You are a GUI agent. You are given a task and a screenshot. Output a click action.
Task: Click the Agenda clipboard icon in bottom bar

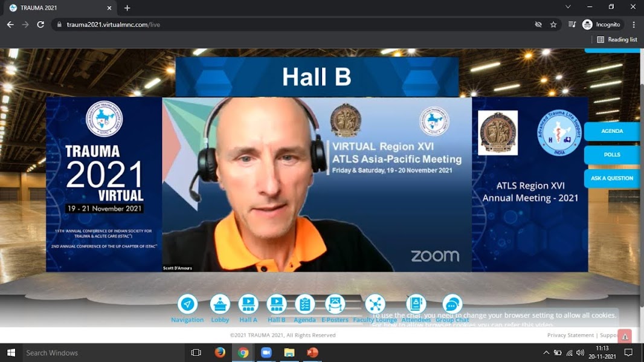click(304, 304)
